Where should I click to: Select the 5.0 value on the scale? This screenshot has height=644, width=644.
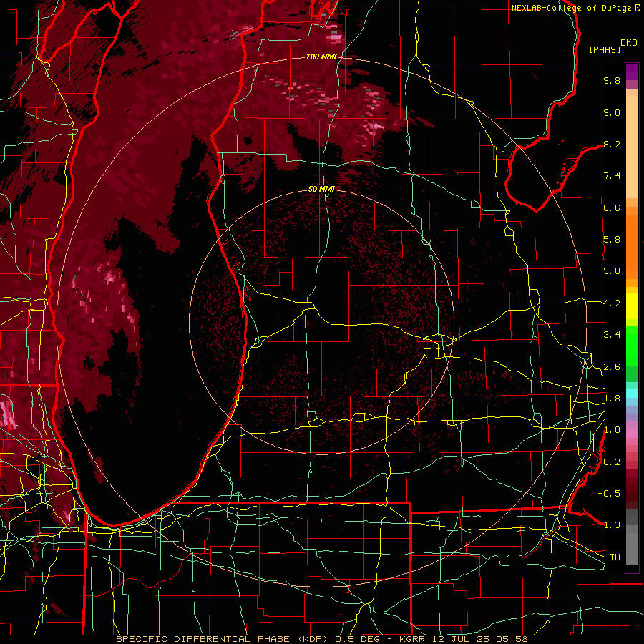click(612, 271)
